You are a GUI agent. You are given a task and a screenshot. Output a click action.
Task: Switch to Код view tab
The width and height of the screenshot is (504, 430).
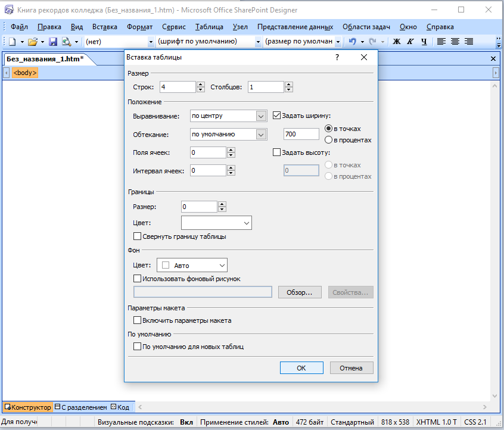tap(120, 407)
